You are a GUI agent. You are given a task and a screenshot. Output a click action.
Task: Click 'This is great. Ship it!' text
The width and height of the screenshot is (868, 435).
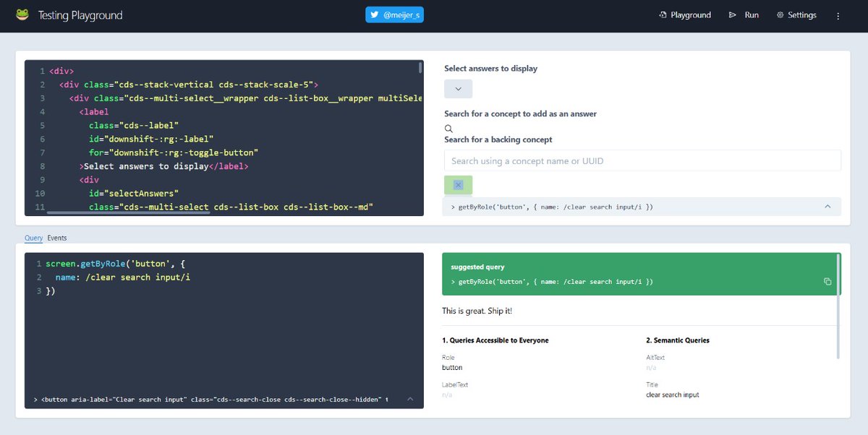[477, 311]
